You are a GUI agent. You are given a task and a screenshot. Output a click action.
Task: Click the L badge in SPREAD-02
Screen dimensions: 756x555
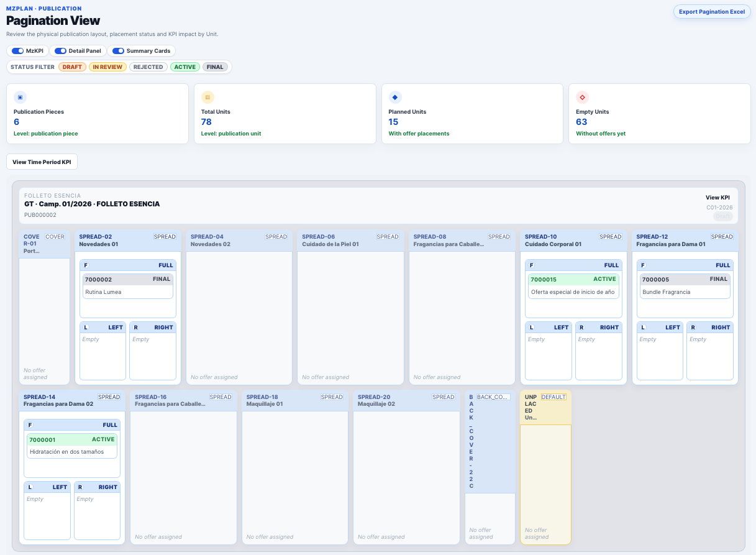point(86,328)
